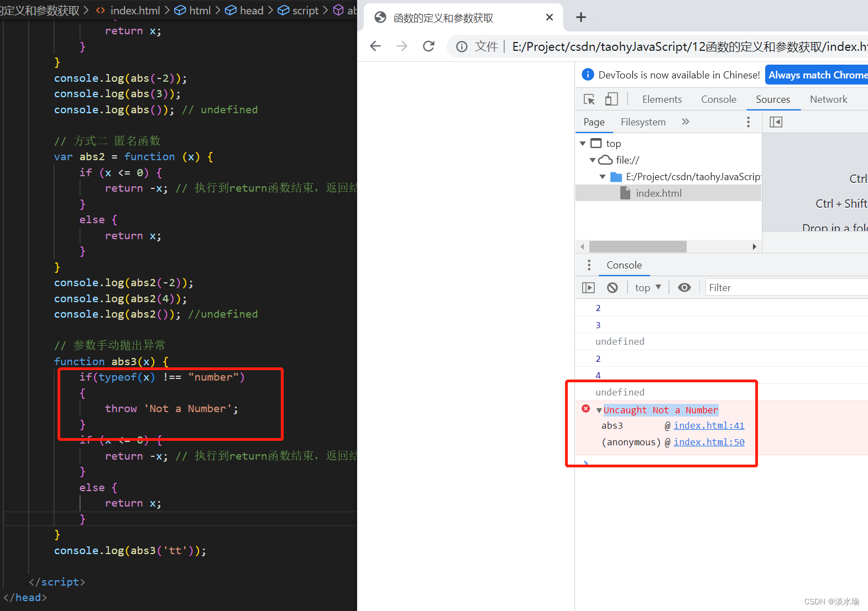The width and height of the screenshot is (868, 611).
Task: Click left arrow of navigator scrollbar
Action: [x=582, y=246]
